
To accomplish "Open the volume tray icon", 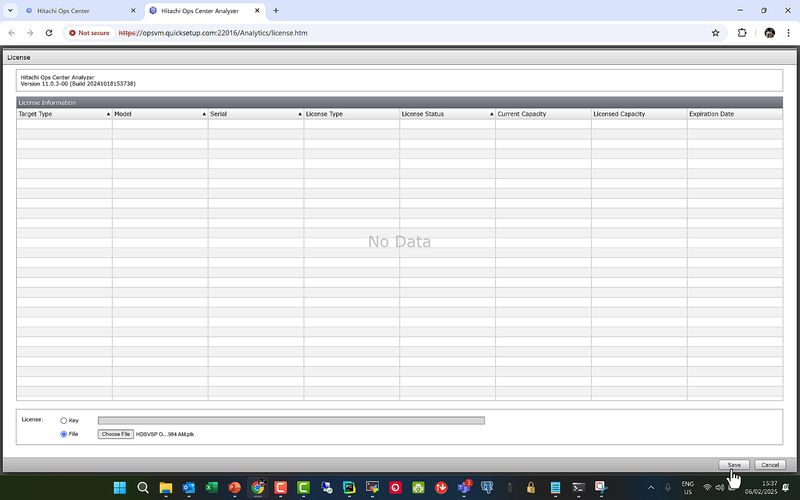I will point(720,488).
